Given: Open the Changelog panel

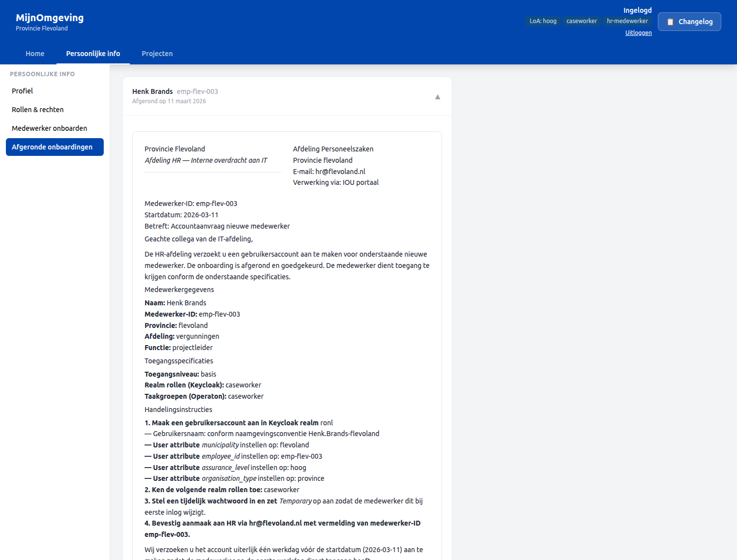Looking at the screenshot, I should point(689,22).
